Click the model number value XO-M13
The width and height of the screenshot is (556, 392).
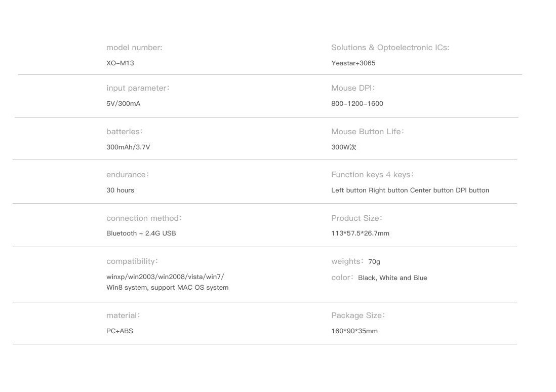coord(120,63)
